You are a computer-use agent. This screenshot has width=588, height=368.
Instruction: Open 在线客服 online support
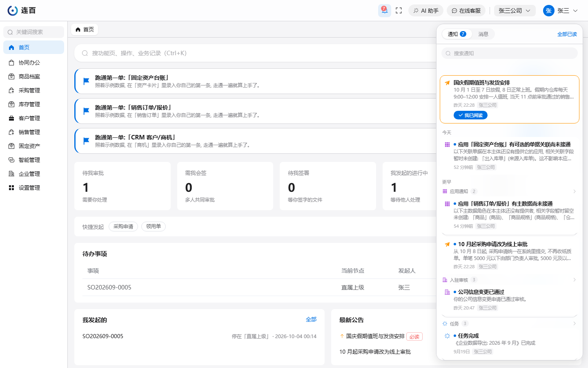(x=466, y=11)
